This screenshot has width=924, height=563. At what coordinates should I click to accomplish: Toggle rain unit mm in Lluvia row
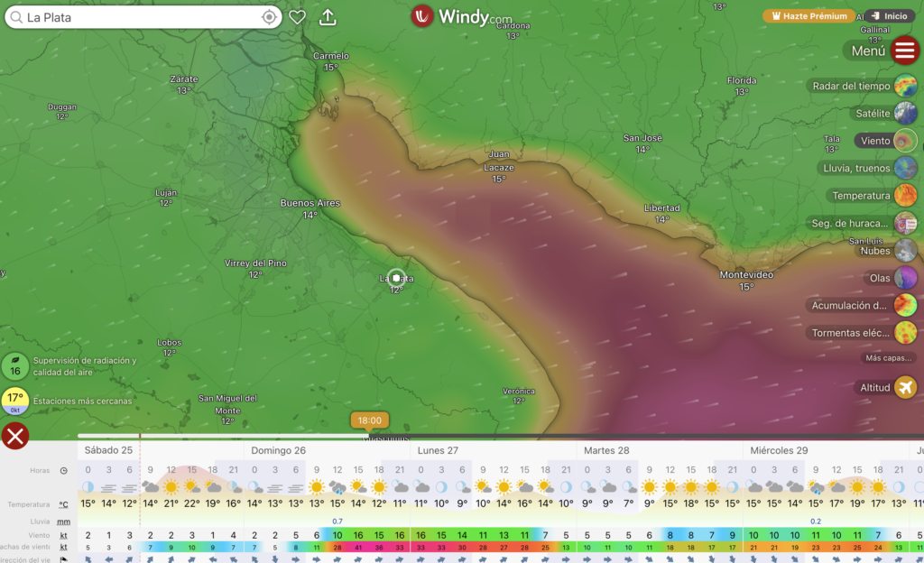pos(64,521)
